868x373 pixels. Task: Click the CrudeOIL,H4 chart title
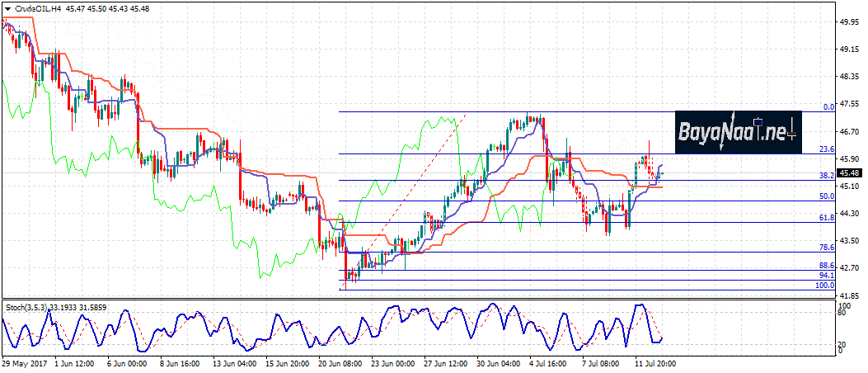[35, 7]
